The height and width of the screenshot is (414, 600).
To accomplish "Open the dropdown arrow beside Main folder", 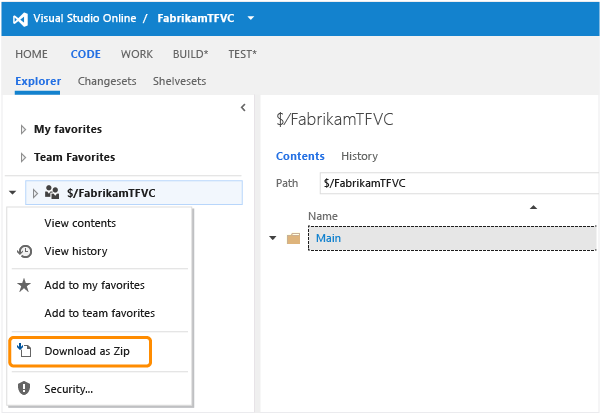I will pyautogui.click(x=273, y=238).
